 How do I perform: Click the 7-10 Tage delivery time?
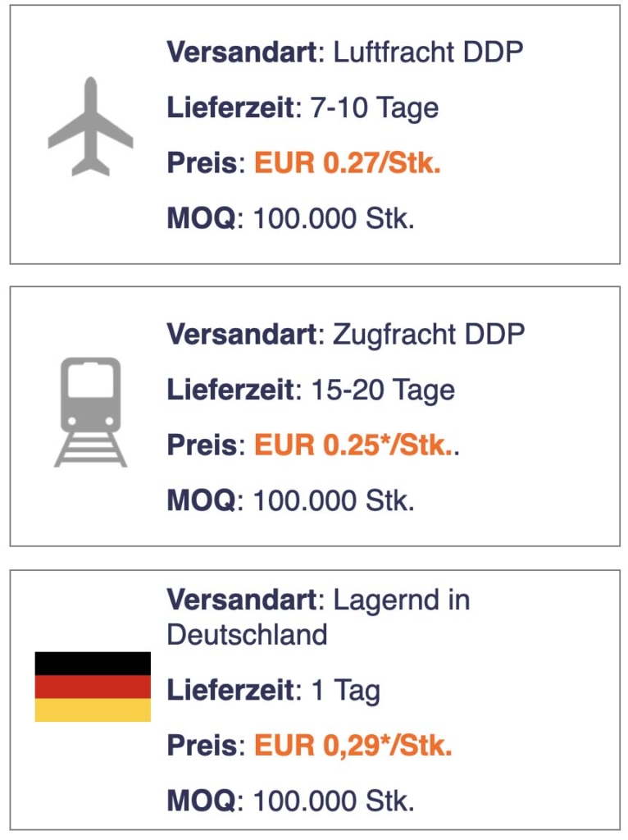coord(375,107)
